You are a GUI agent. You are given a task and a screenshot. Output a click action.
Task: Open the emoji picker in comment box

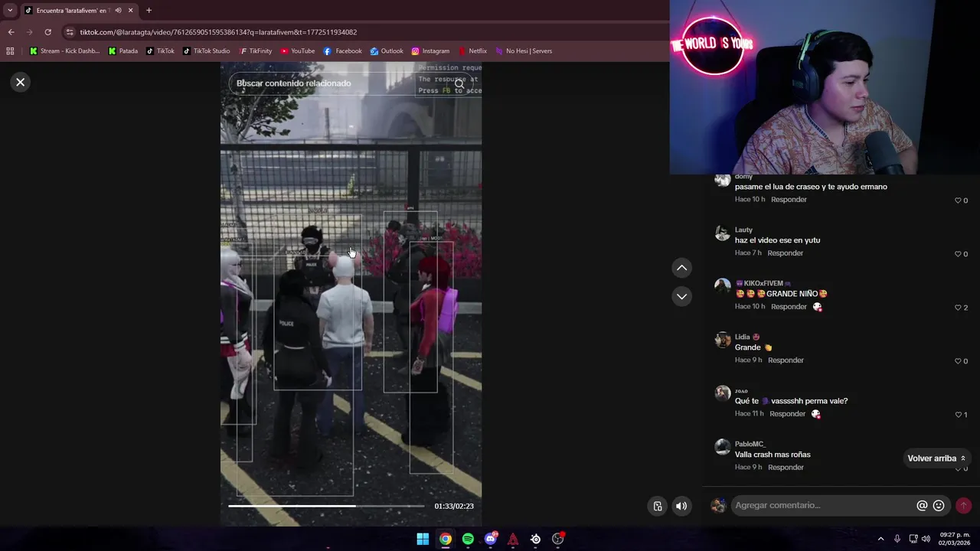coord(939,505)
